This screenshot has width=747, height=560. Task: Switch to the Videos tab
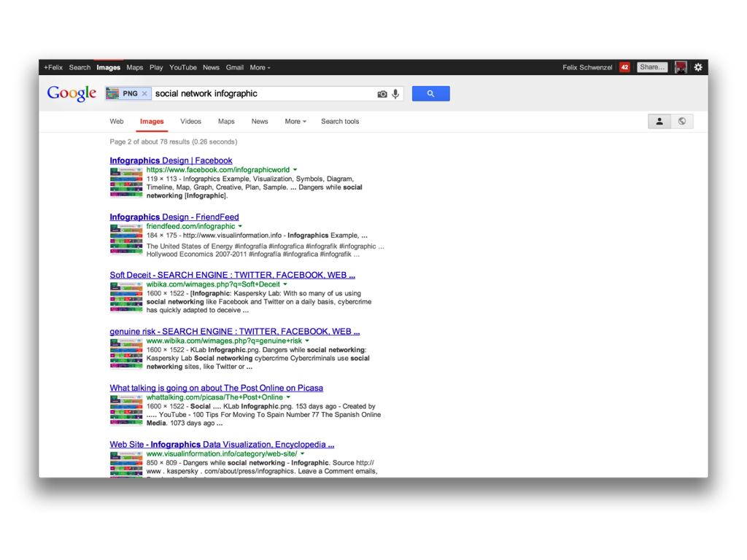tap(190, 122)
